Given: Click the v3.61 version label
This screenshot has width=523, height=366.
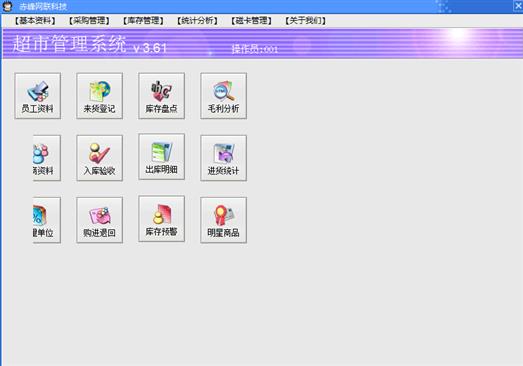Looking at the screenshot, I should point(150,48).
